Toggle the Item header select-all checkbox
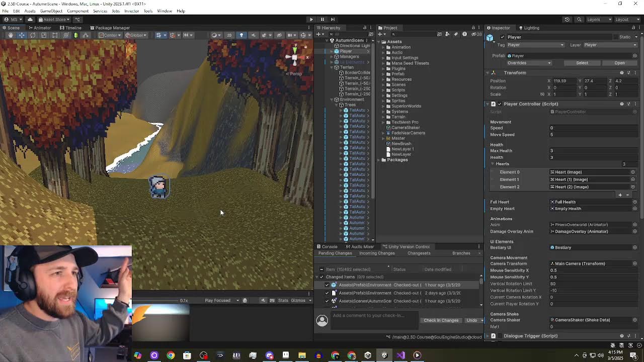Screen dimensions: 644x362 pos(321,269)
